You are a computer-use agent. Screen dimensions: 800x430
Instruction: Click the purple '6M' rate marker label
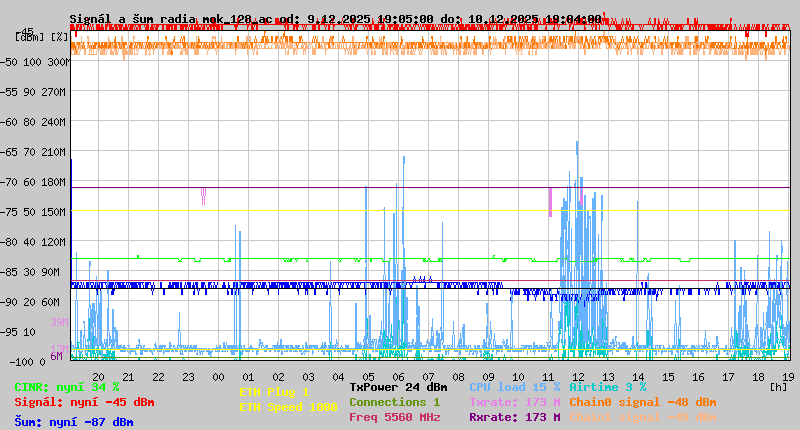click(56, 356)
